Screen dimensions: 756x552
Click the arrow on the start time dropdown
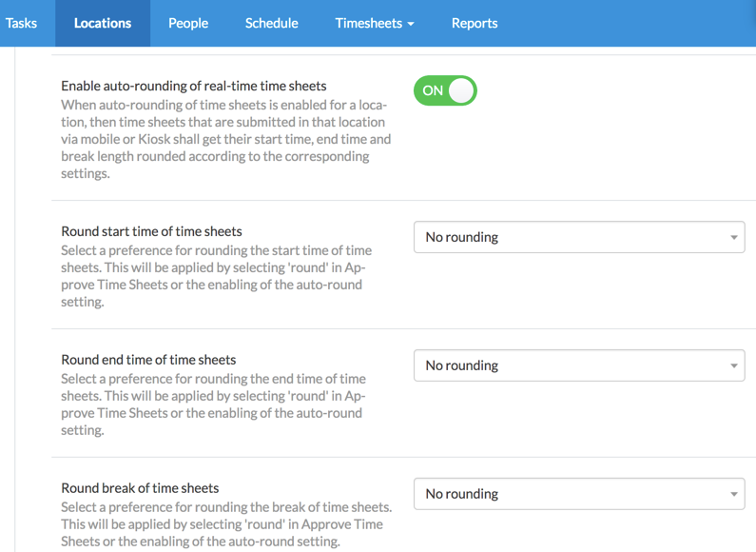[x=734, y=238]
